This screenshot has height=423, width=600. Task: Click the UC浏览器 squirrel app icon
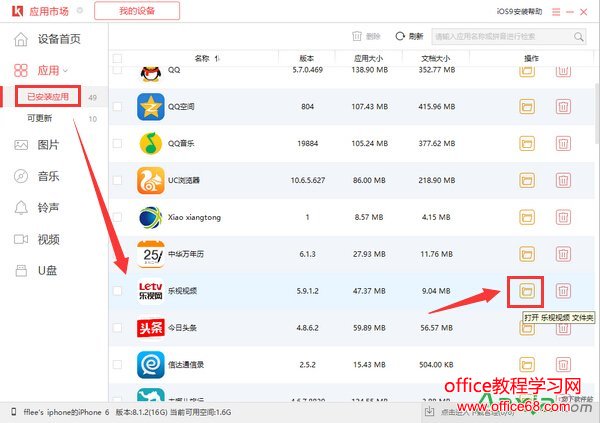click(151, 180)
